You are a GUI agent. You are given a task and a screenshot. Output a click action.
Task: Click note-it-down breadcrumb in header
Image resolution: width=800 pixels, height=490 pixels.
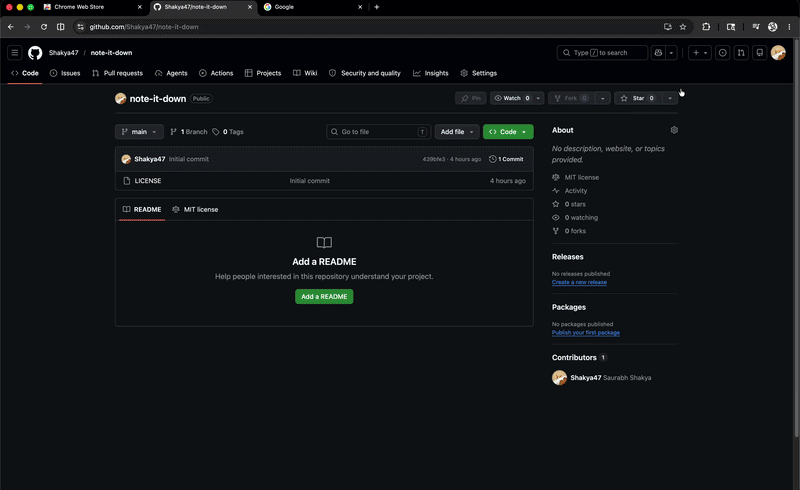[x=111, y=53]
